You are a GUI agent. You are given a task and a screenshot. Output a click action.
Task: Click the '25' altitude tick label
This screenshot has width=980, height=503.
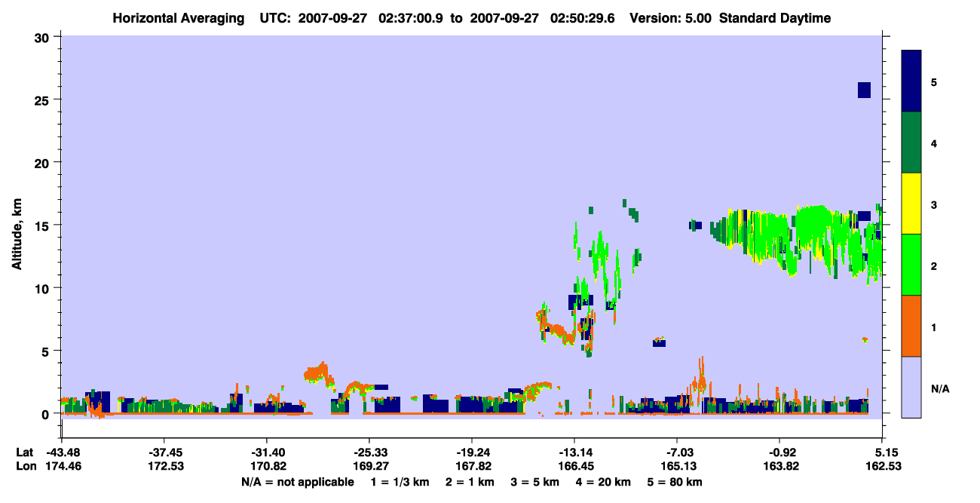point(44,100)
